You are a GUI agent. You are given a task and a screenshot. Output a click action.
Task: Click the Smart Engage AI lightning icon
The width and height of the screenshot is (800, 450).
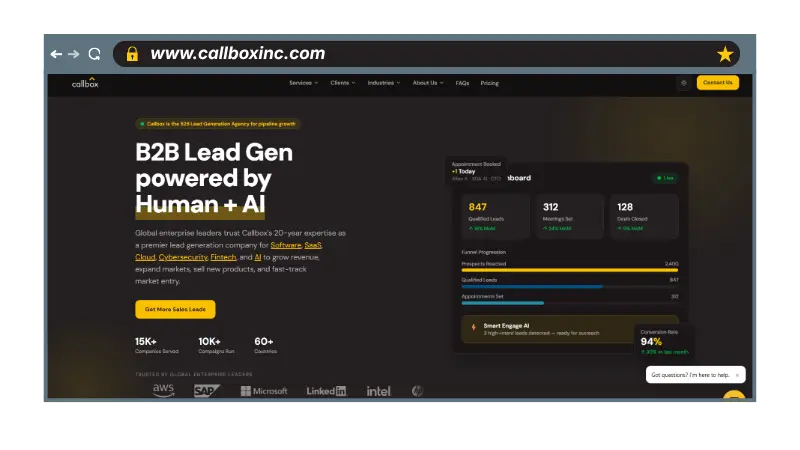coord(473,328)
